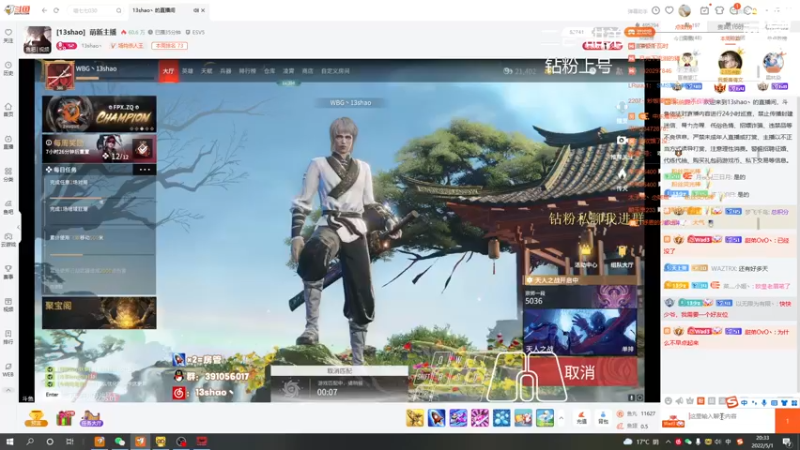The height and width of the screenshot is (450, 800).
Task: Go to 首页 home in left sidebar
Action: pyautogui.click(x=8, y=110)
